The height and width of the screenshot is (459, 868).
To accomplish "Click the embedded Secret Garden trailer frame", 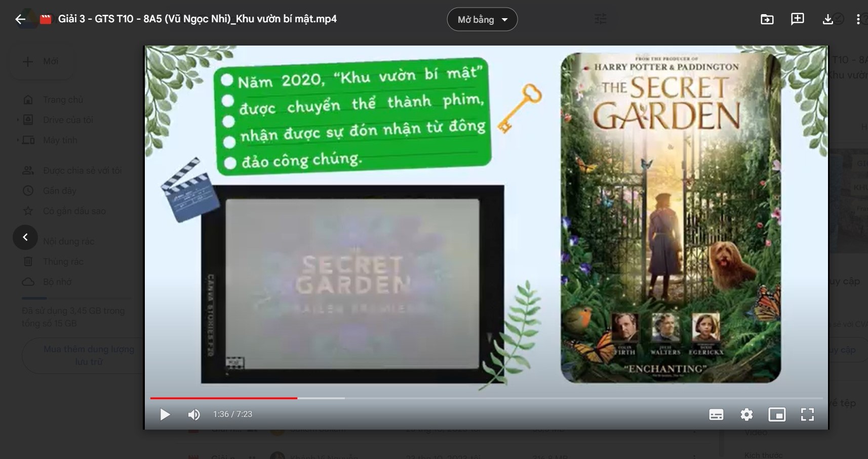I will pyautogui.click(x=352, y=284).
